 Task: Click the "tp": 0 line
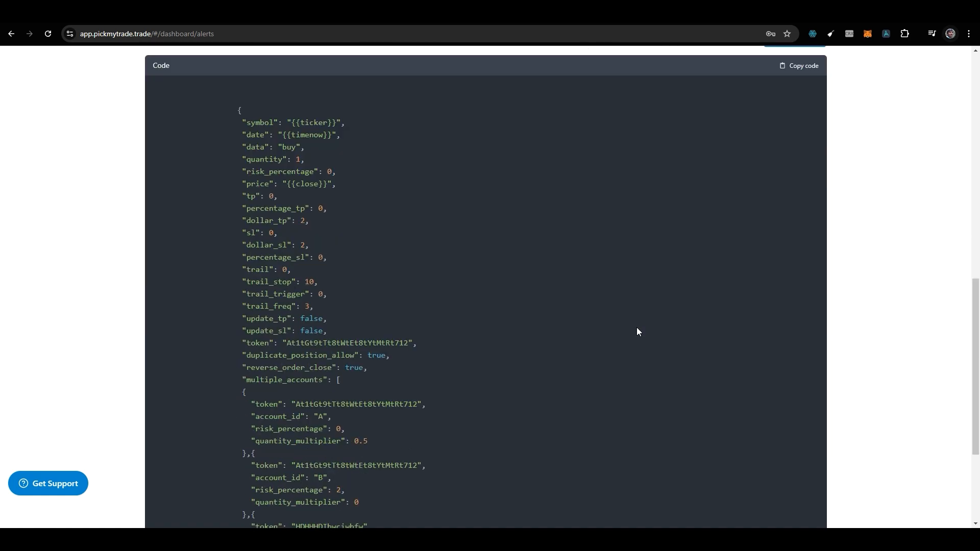tap(260, 196)
